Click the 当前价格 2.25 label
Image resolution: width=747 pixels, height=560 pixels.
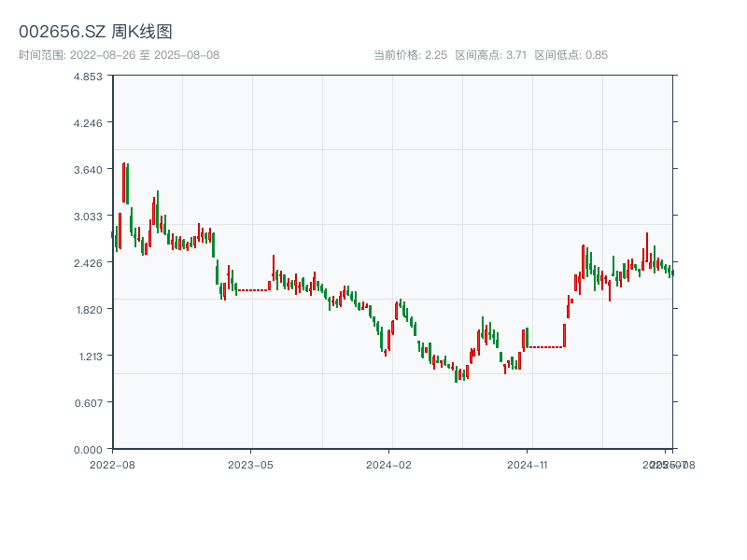[410, 55]
